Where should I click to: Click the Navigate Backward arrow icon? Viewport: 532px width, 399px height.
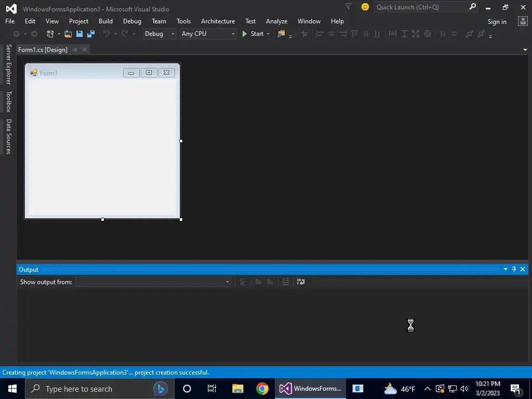pyautogui.click(x=16, y=34)
